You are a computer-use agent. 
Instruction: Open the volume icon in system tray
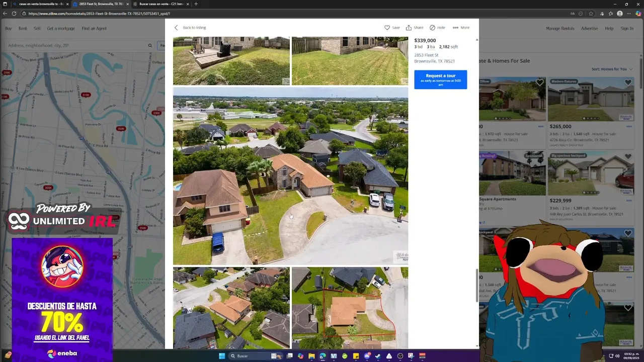[618, 356]
